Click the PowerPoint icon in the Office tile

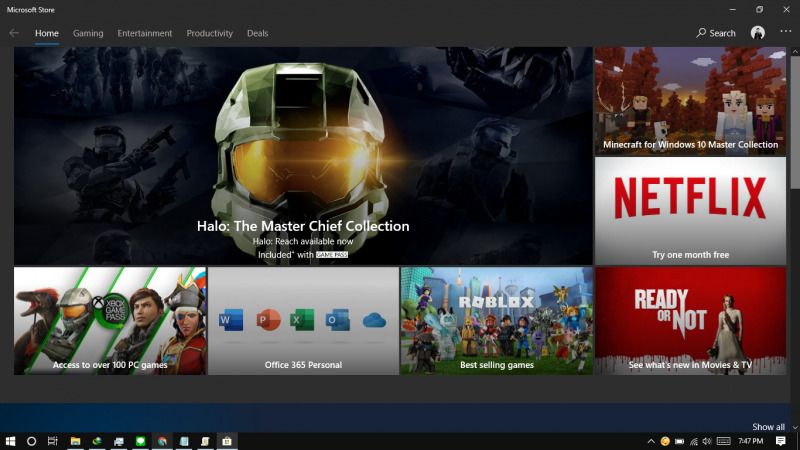pos(268,320)
